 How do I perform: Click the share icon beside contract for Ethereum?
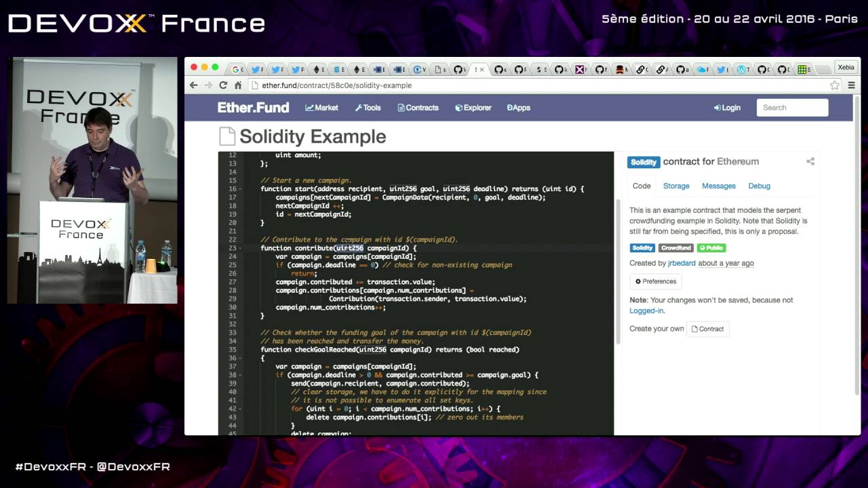(x=810, y=161)
